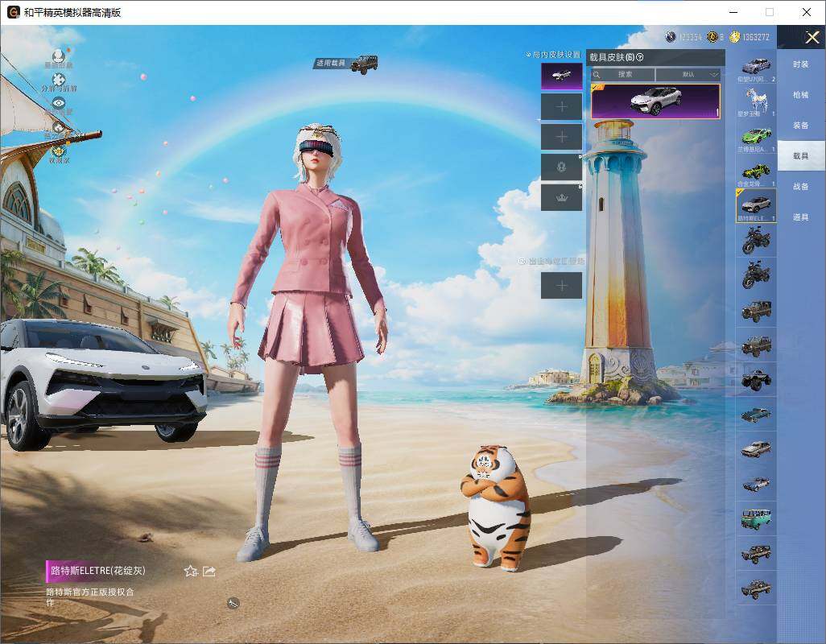This screenshot has width=826, height=644.
Task: Select the crystal horse vehicle thumbnail
Action: coord(757,102)
